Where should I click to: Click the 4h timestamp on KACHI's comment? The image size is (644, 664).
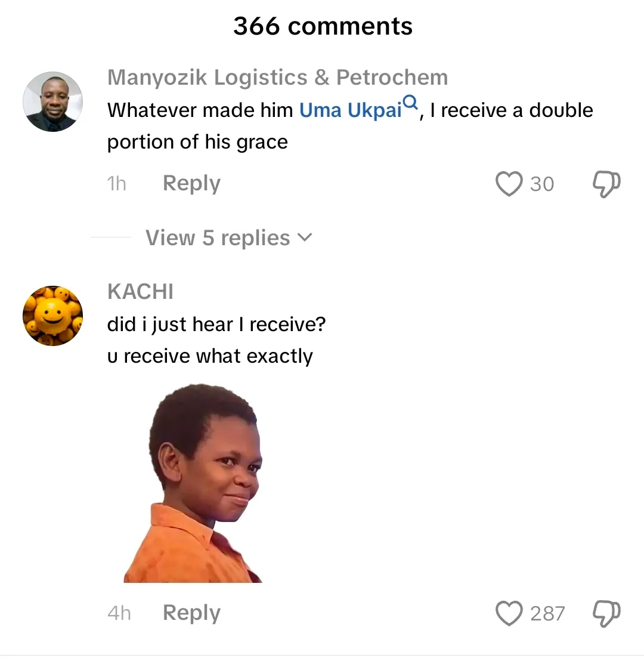coord(119,613)
